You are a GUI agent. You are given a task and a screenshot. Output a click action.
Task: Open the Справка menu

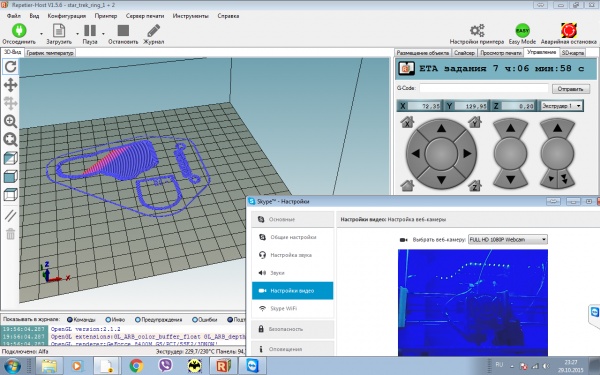click(228, 16)
